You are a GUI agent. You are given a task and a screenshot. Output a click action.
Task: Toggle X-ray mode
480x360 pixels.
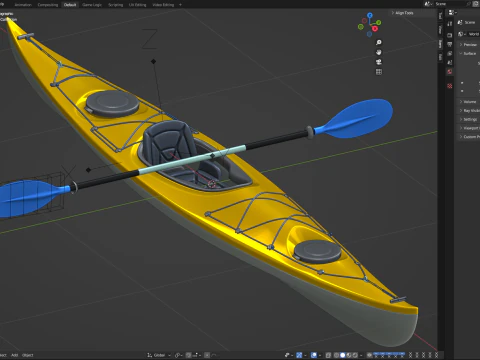coord(328,355)
